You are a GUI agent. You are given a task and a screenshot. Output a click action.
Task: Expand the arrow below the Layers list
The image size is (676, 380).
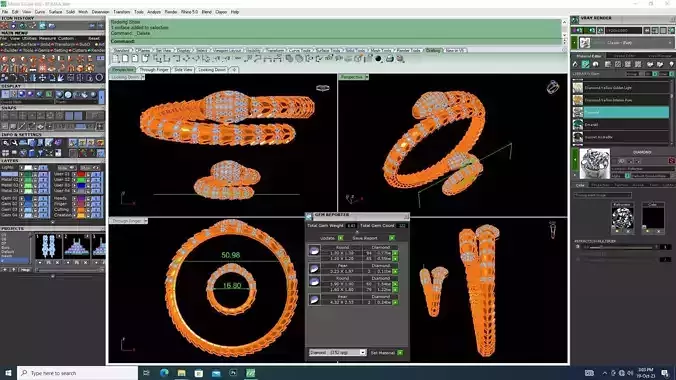click(x=53, y=222)
